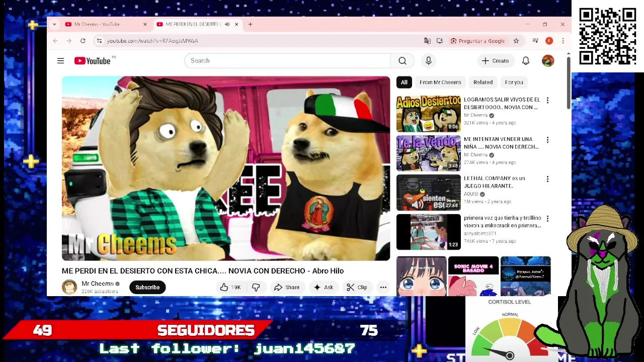This screenshot has height=362, width=644.
Task: Click the install/cast screen icon in address bar
Action: [440, 41]
